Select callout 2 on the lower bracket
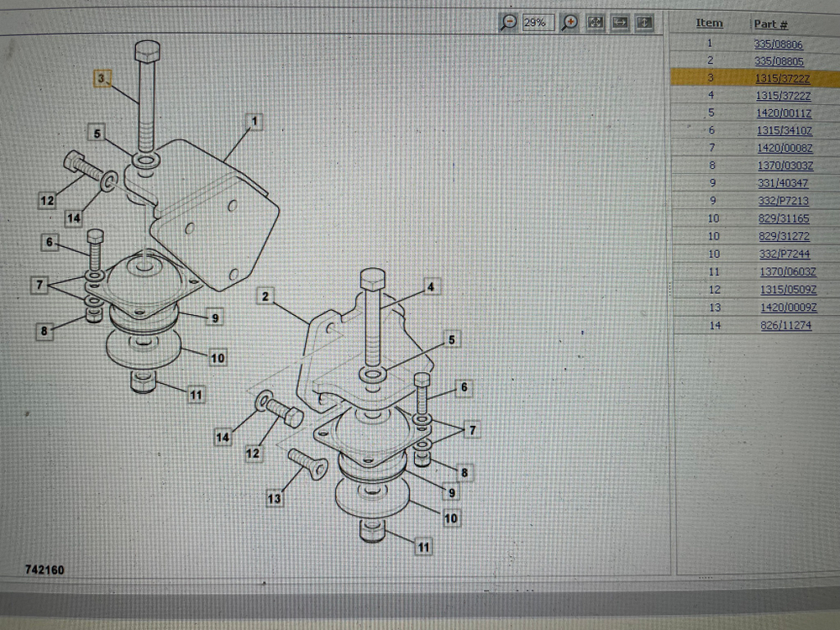 [x=265, y=296]
